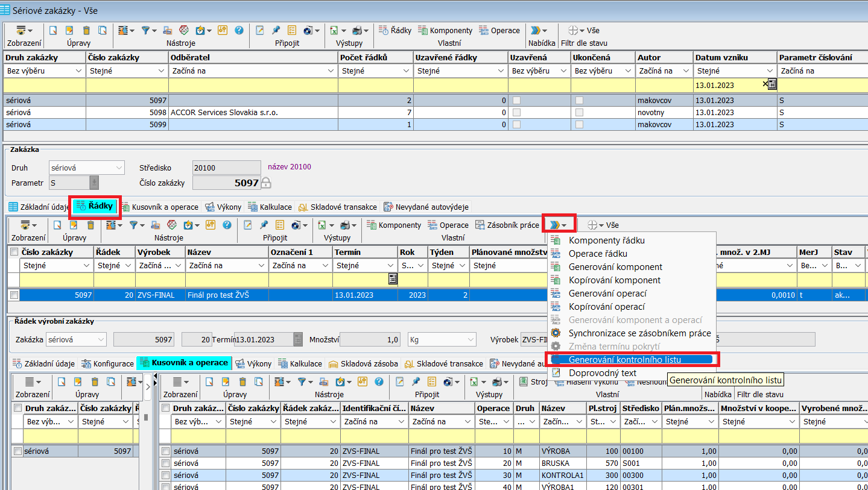Tick the checkbox on ZVS-FINAL row 5097
Screen dimensions: 868x490
14,295
